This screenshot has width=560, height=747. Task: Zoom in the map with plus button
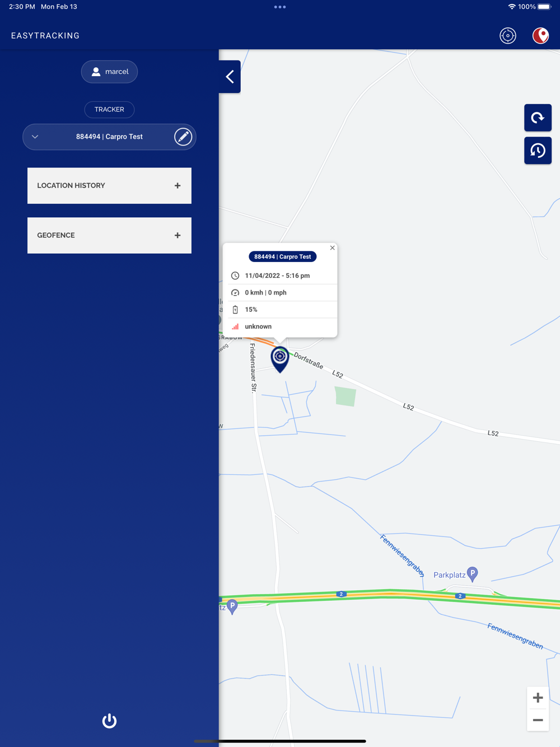[x=538, y=698]
